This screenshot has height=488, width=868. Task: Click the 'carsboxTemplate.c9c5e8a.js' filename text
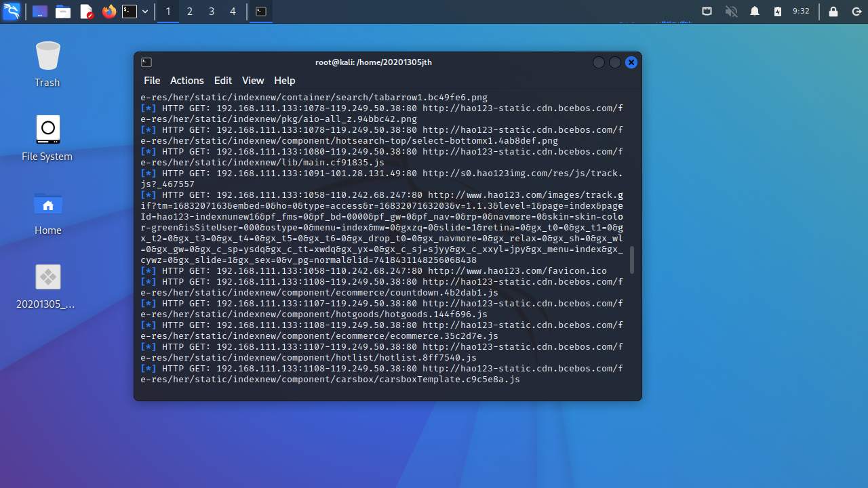pos(450,380)
